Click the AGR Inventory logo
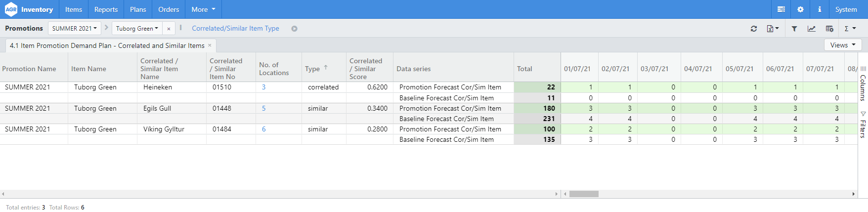This screenshot has width=868, height=212. [29, 9]
